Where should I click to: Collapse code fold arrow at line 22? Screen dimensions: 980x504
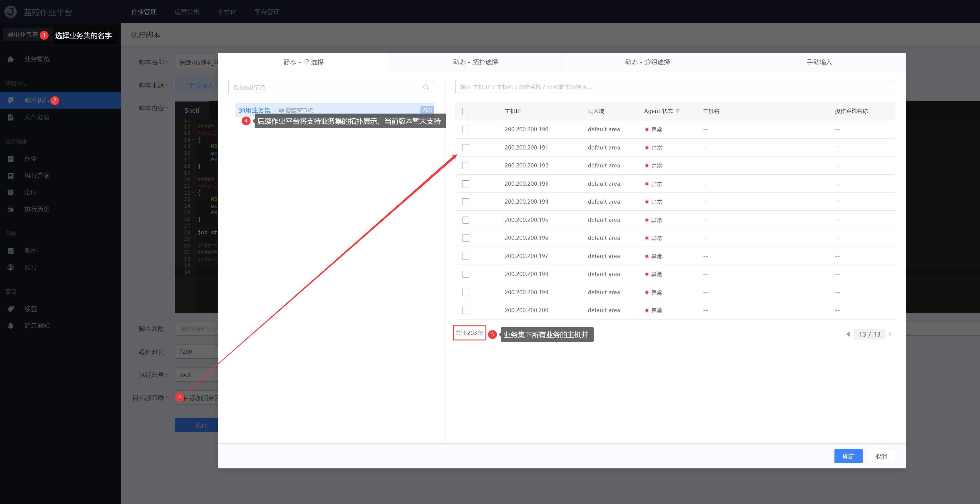point(193,193)
